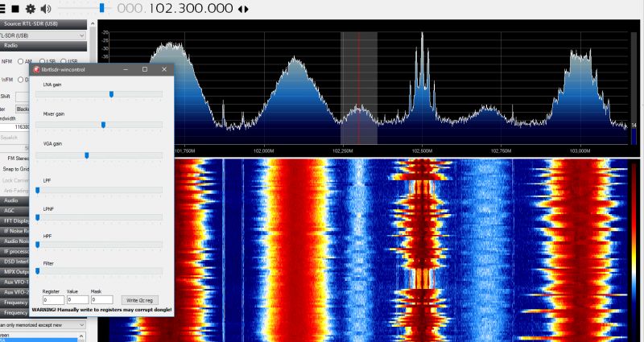Screen dimensions: 644x342
Task: Select the AM radio button
Action: (21, 62)
